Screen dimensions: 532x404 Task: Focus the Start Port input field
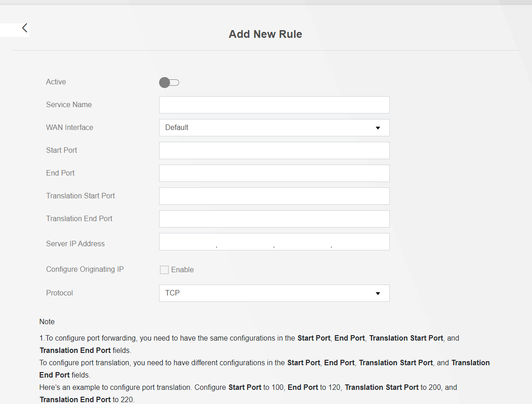[x=274, y=150]
